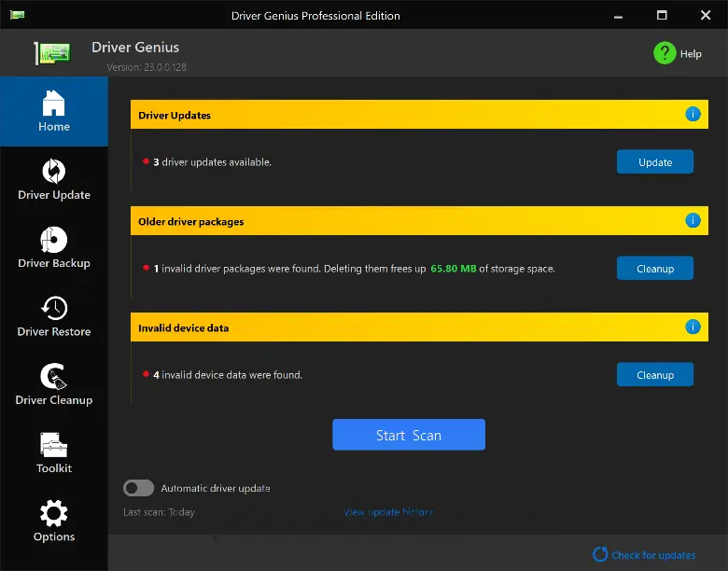728x571 pixels.
Task: Open the Driver Update section
Action: (x=53, y=179)
